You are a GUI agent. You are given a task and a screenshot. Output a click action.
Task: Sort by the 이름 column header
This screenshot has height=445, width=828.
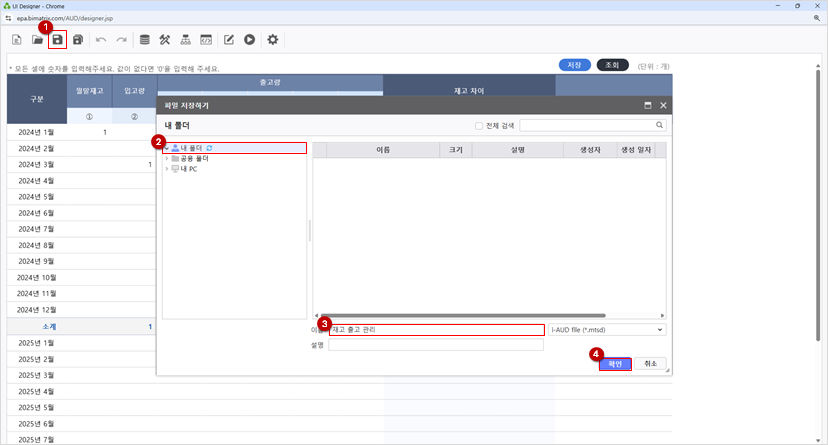(383, 149)
